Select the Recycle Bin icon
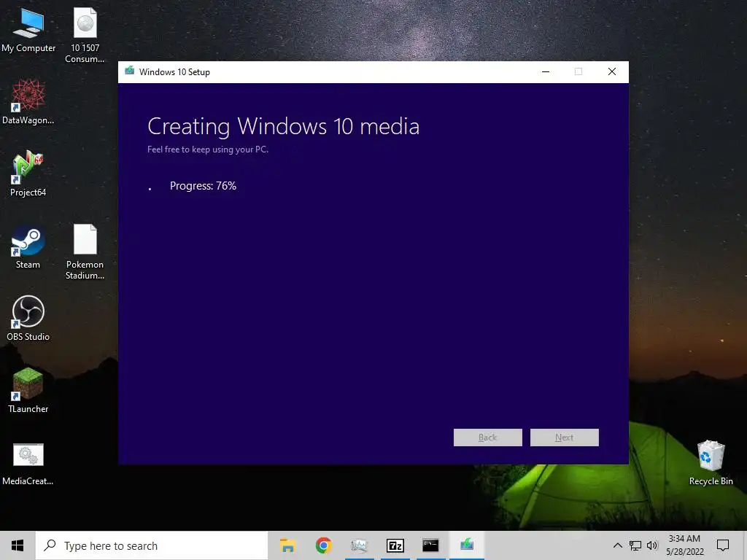Image resolution: width=747 pixels, height=560 pixels. pyautogui.click(x=711, y=463)
